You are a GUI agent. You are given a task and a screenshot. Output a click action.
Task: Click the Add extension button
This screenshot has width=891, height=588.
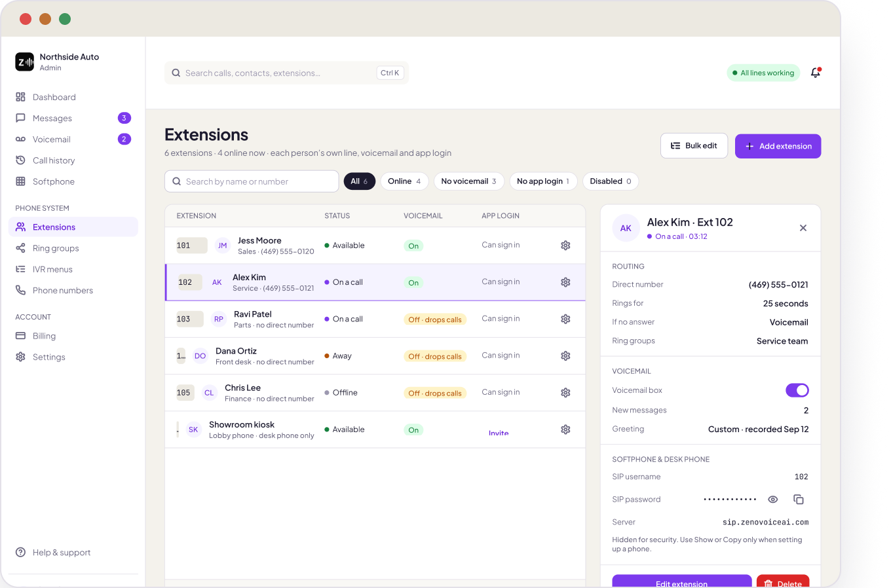point(778,146)
